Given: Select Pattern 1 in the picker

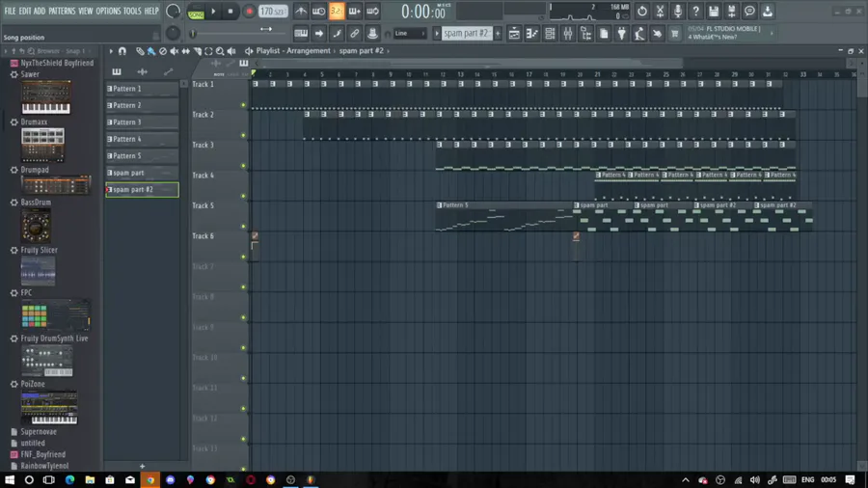Looking at the screenshot, I should tap(142, 89).
